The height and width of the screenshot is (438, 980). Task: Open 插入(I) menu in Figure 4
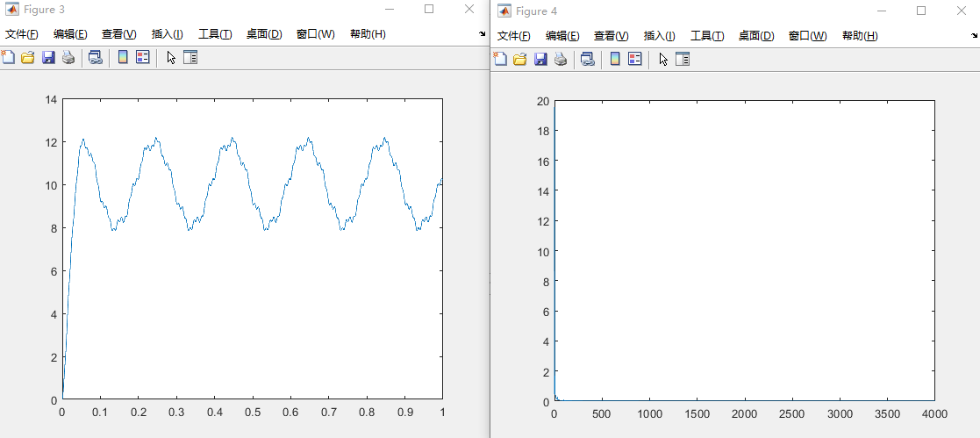click(x=660, y=36)
